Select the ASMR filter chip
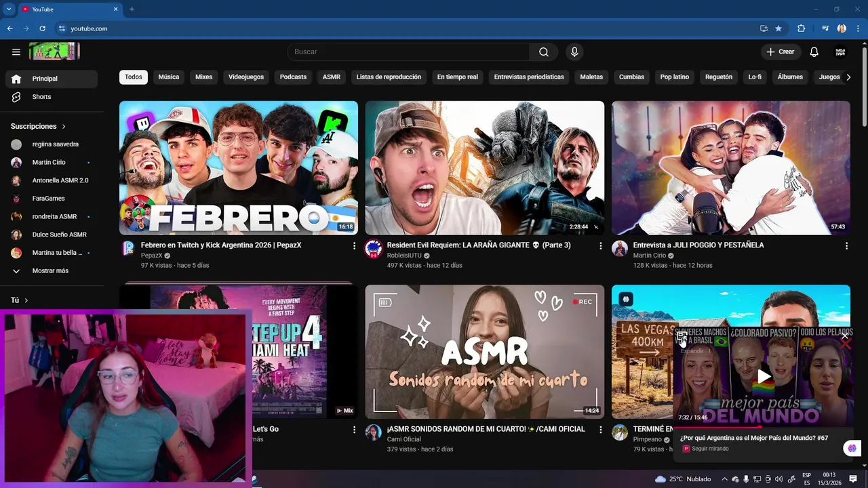The image size is (868, 488). click(332, 77)
